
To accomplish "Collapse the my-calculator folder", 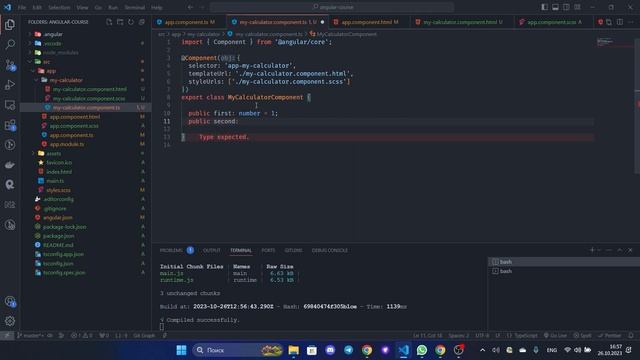I will 36,80.
